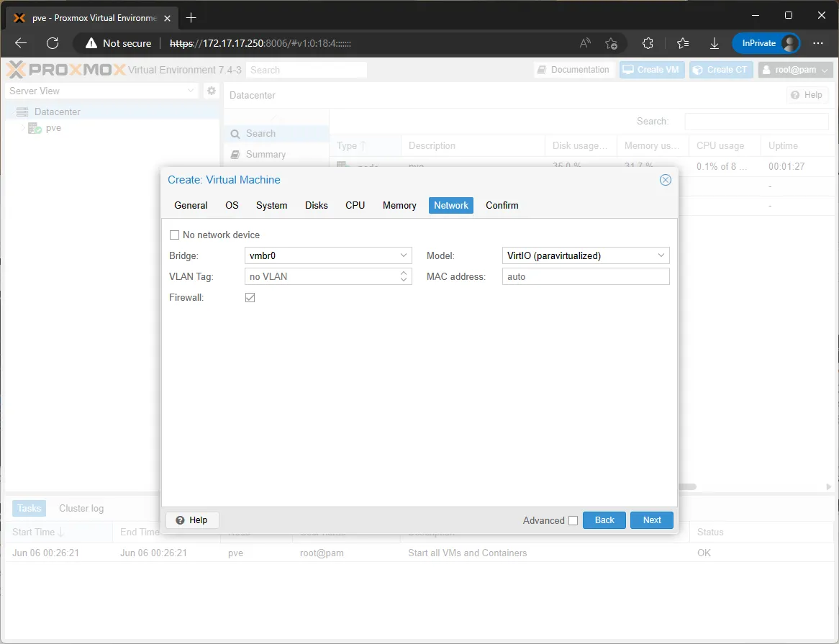Switch to the System tab
This screenshot has height=644, width=839.
(271, 205)
